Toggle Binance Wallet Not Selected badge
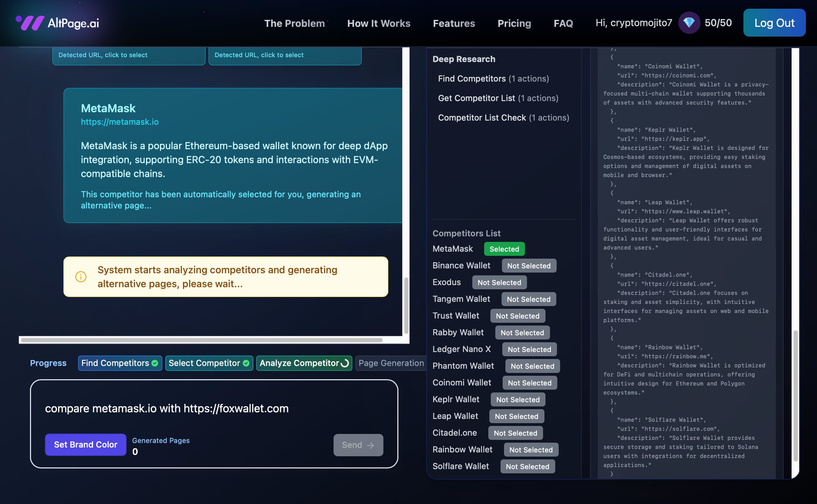The width and height of the screenshot is (817, 504). pyautogui.click(x=529, y=266)
